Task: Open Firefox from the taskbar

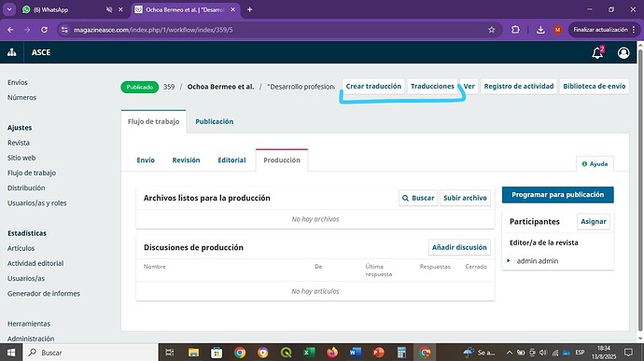Action: 332,353
